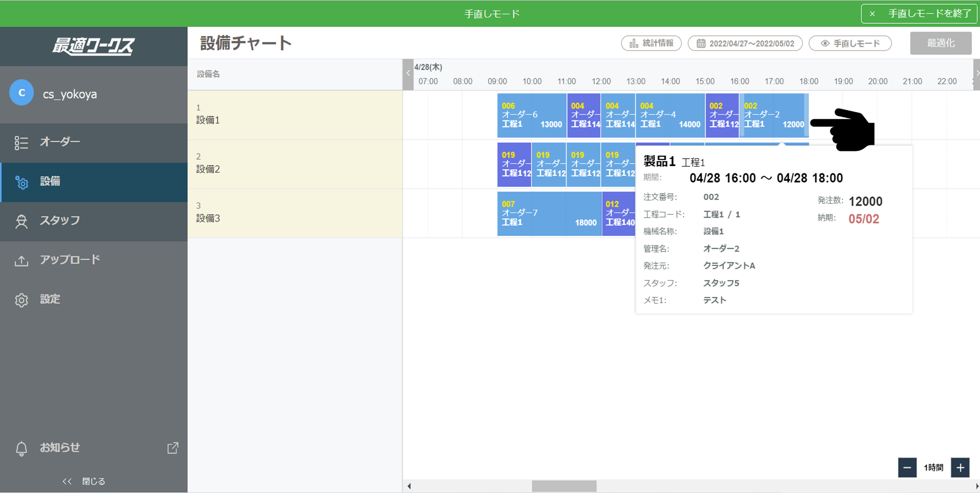This screenshot has height=493, width=980.
Task: Open the 設定 sidebar item
Action: point(94,299)
